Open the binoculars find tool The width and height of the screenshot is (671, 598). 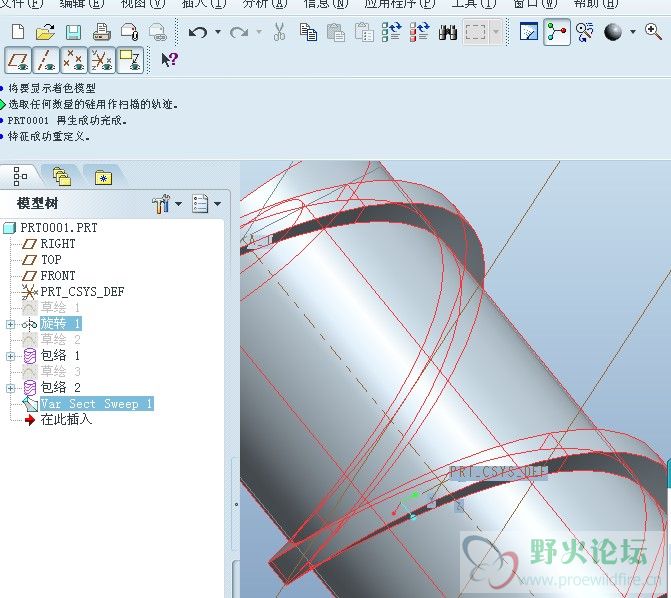click(x=448, y=32)
